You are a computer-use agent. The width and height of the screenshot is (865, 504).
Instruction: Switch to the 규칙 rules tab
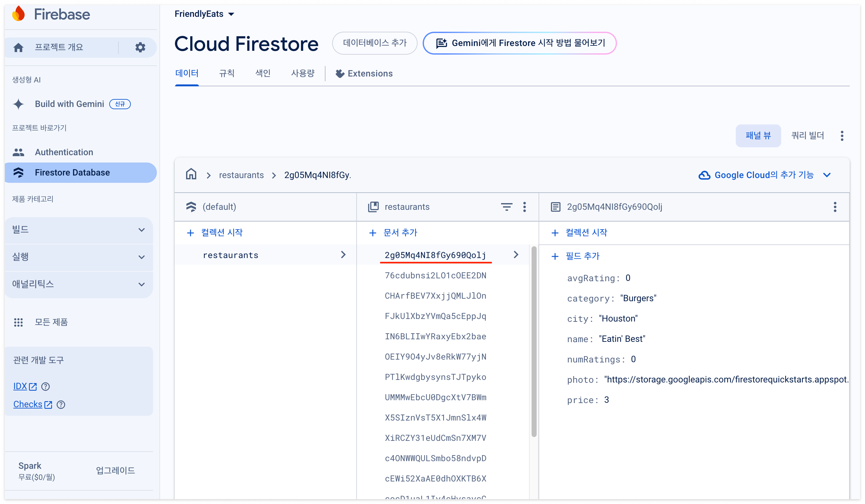(226, 73)
